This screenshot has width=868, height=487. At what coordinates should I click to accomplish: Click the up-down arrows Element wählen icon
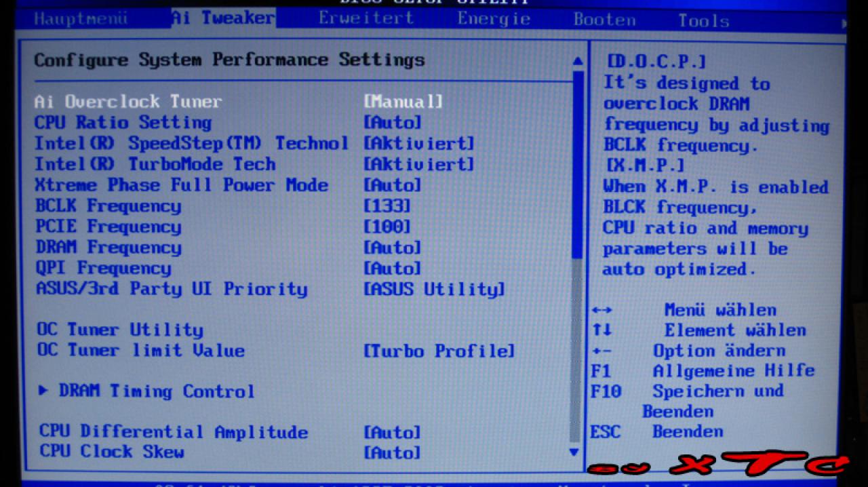tap(601, 330)
